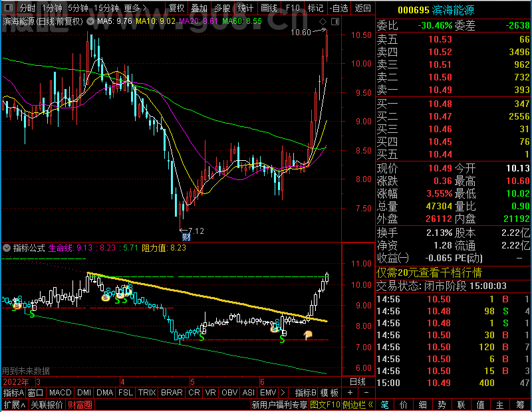Click the 标记 mark button
532x412 pixels.
click(315, 8)
